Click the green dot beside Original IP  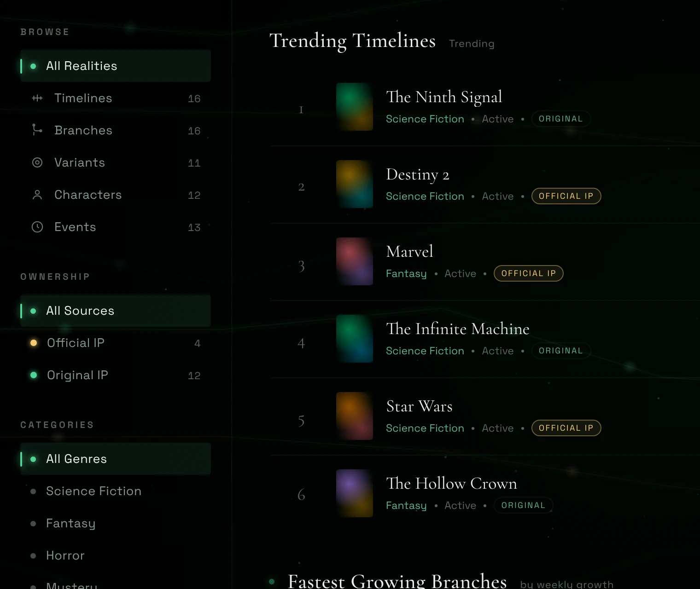34,375
